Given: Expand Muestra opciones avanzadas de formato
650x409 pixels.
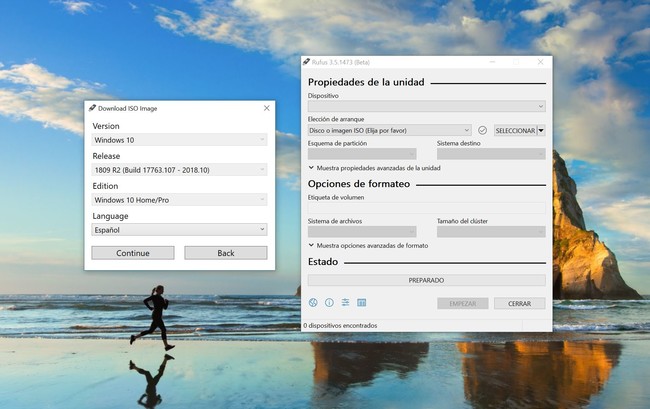Looking at the screenshot, I should [368, 245].
